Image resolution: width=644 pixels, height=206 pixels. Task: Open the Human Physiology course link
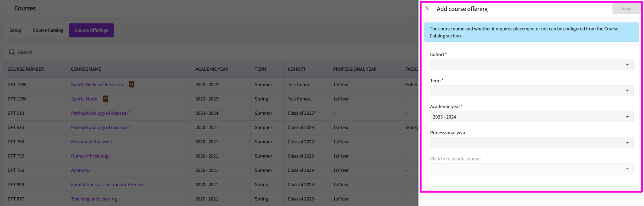(90, 156)
